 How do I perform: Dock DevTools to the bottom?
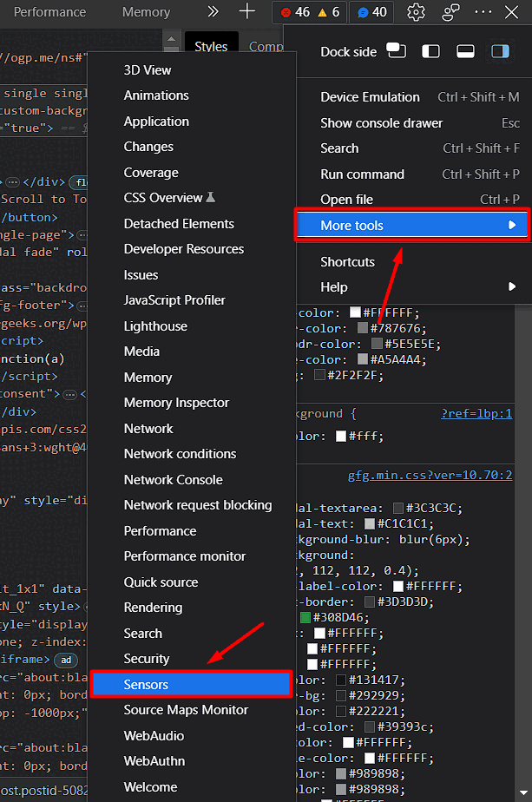coord(466,51)
